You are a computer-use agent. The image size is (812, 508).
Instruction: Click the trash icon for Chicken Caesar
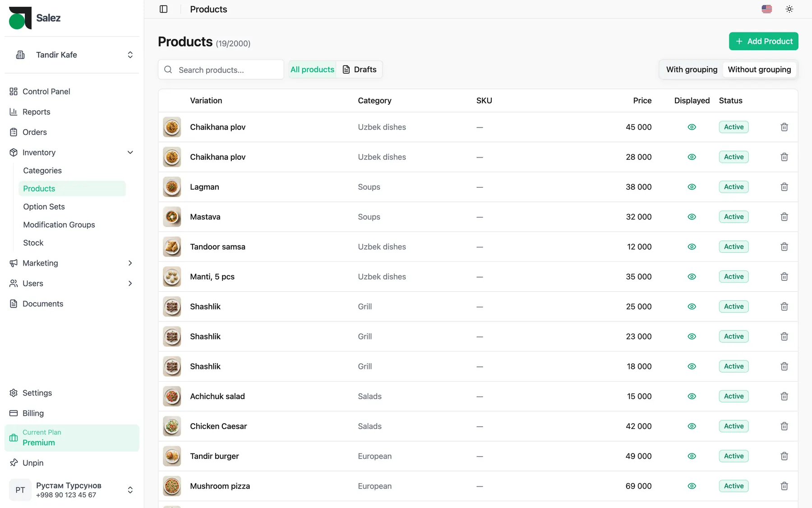click(784, 426)
